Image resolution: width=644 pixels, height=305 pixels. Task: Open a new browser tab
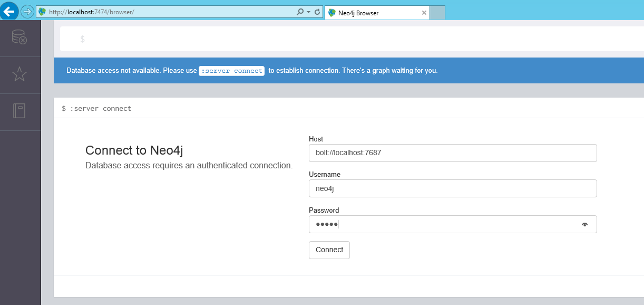click(437, 13)
